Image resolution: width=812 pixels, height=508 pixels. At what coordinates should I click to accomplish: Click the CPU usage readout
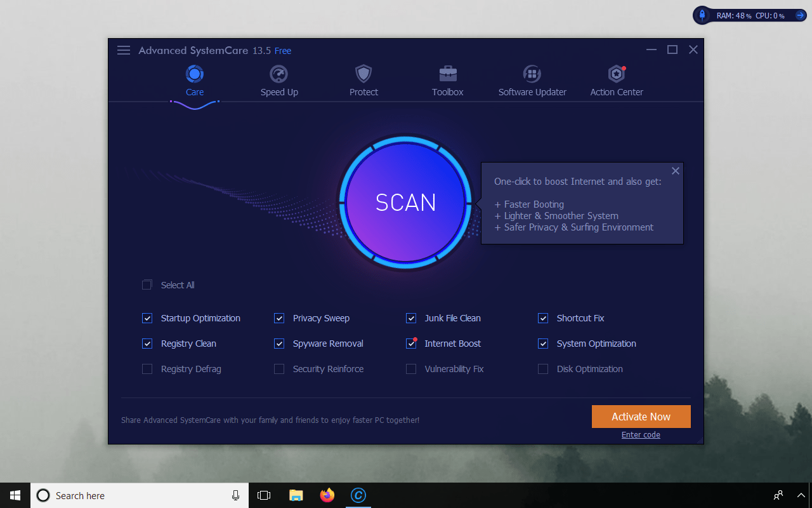click(x=770, y=15)
